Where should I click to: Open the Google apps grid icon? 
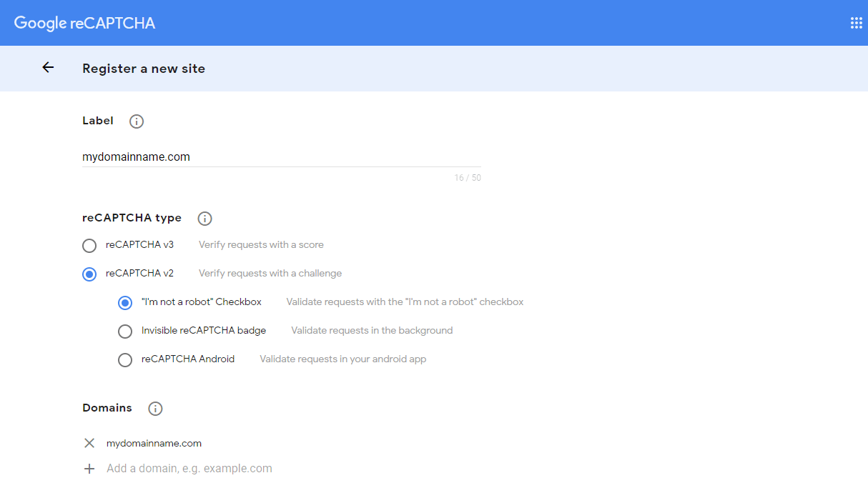click(x=856, y=23)
